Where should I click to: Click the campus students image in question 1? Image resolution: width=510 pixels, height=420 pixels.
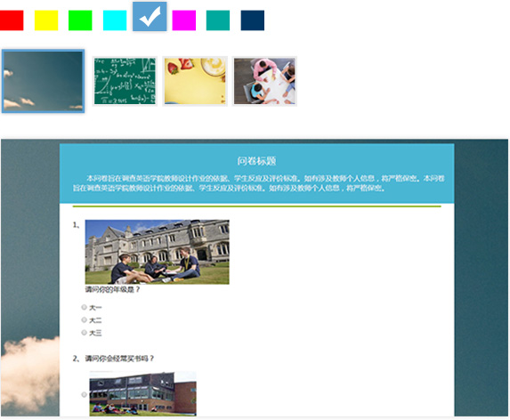tap(158, 252)
